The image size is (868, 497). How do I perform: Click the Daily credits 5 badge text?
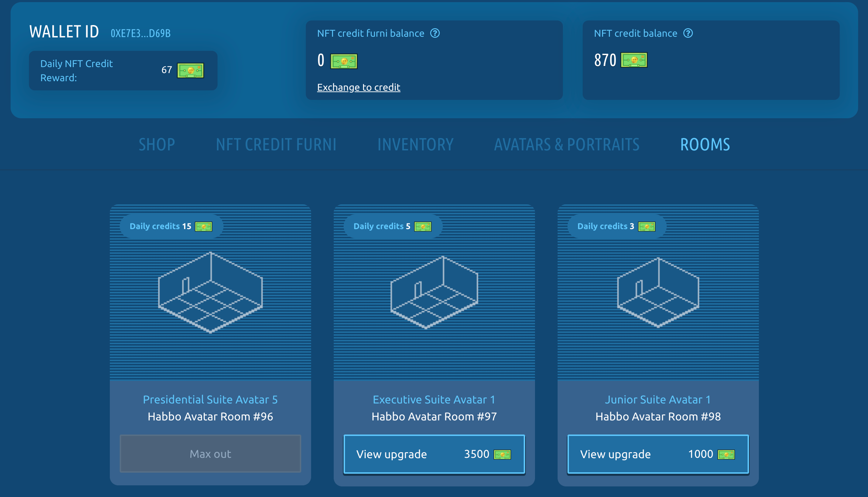pyautogui.click(x=382, y=226)
